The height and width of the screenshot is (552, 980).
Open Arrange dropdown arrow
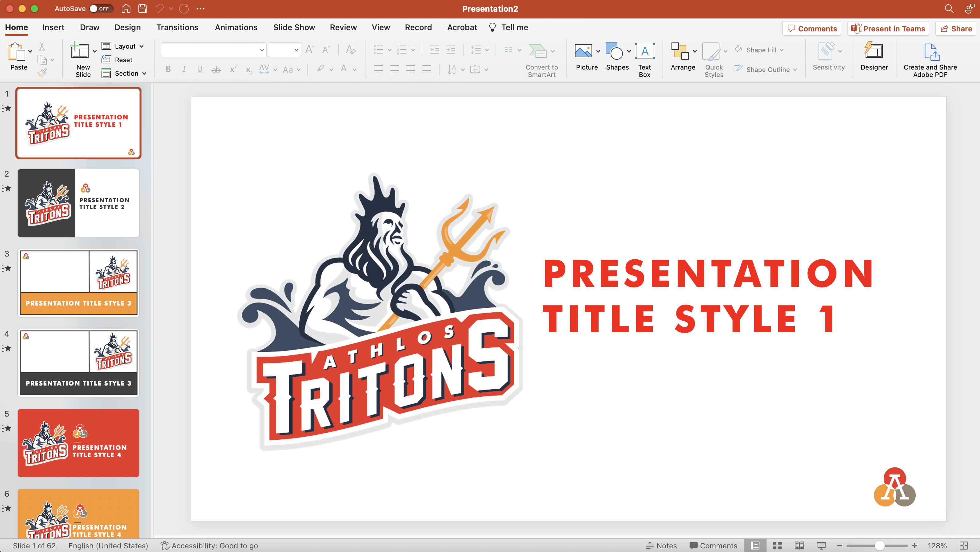click(695, 51)
